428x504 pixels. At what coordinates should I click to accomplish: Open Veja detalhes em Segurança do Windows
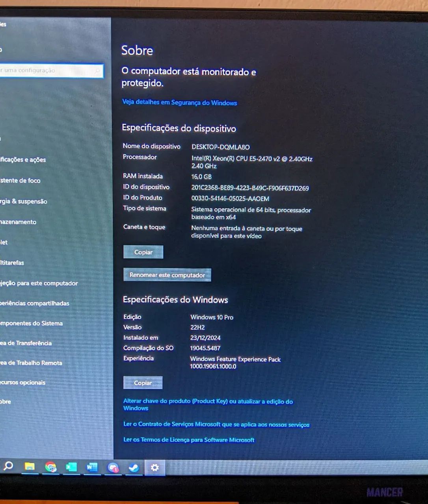(180, 102)
